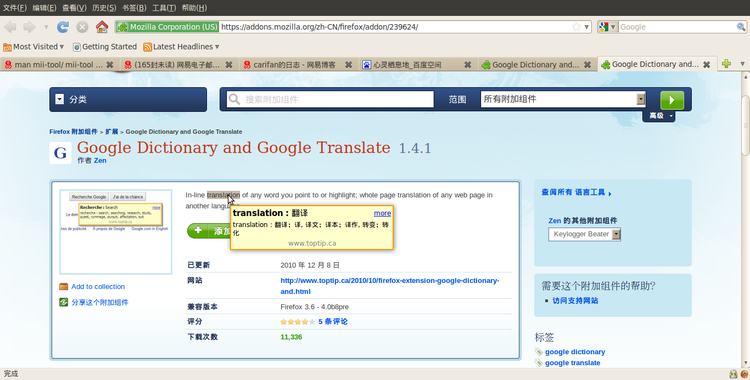Bookmark this page with the star icon
750x380 pixels.
(576, 27)
